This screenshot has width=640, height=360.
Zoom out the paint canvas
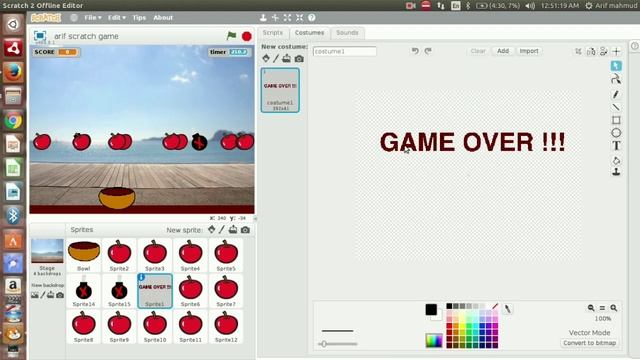pos(591,308)
